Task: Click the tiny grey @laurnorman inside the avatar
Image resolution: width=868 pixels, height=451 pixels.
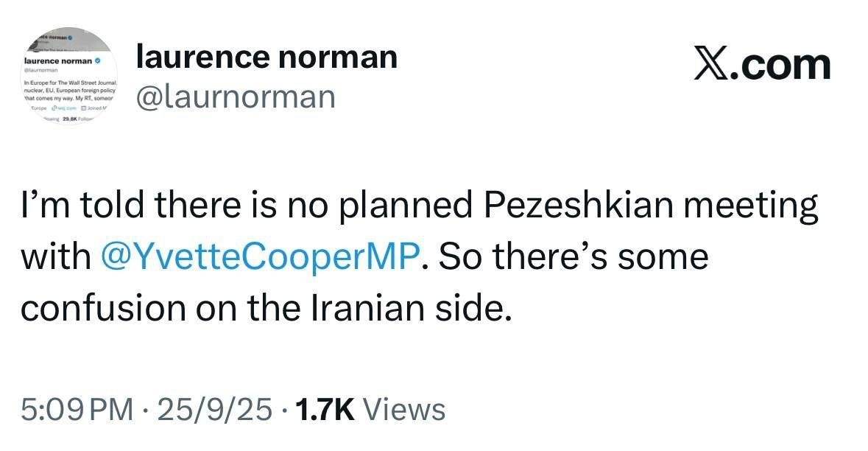Action: point(40,69)
